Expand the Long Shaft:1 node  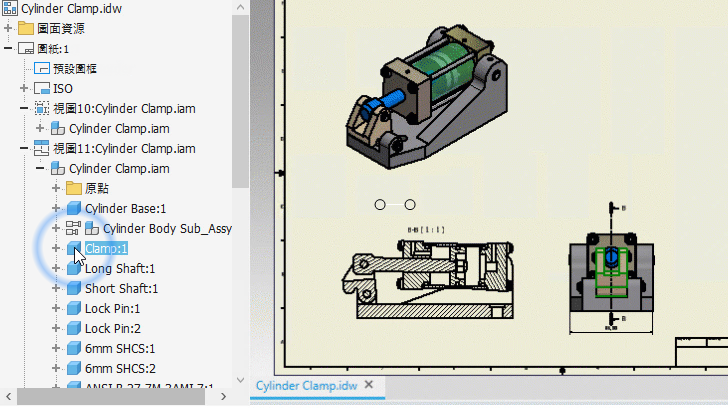coord(56,268)
